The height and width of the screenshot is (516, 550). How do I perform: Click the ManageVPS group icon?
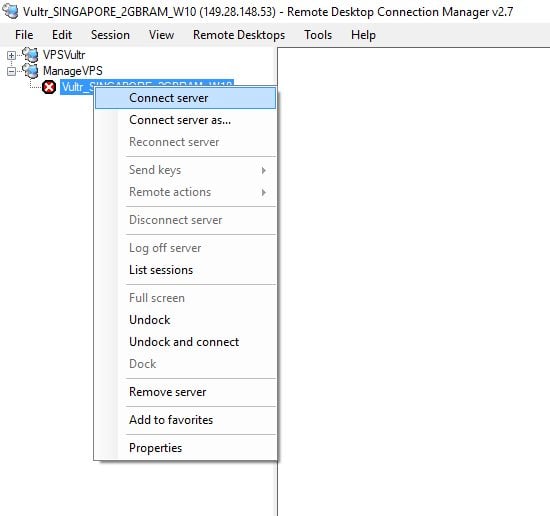click(x=30, y=71)
